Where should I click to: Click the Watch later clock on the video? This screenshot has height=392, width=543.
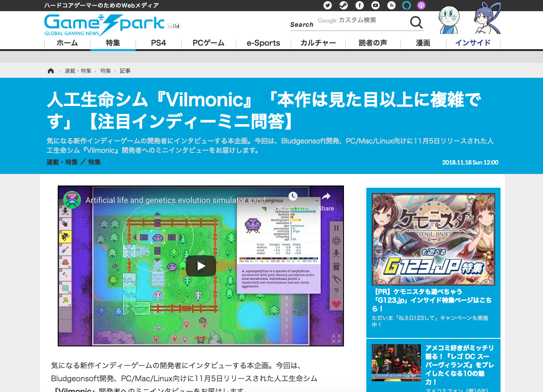tap(293, 196)
